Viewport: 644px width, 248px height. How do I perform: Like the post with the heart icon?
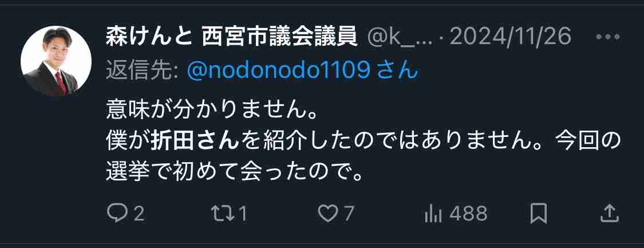[328, 214]
